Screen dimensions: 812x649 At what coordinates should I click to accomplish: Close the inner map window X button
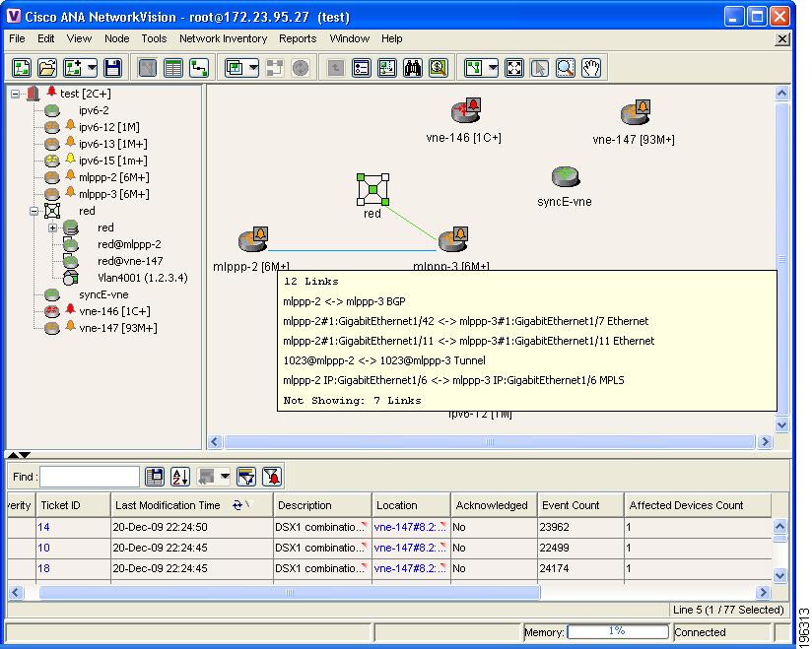point(782,39)
